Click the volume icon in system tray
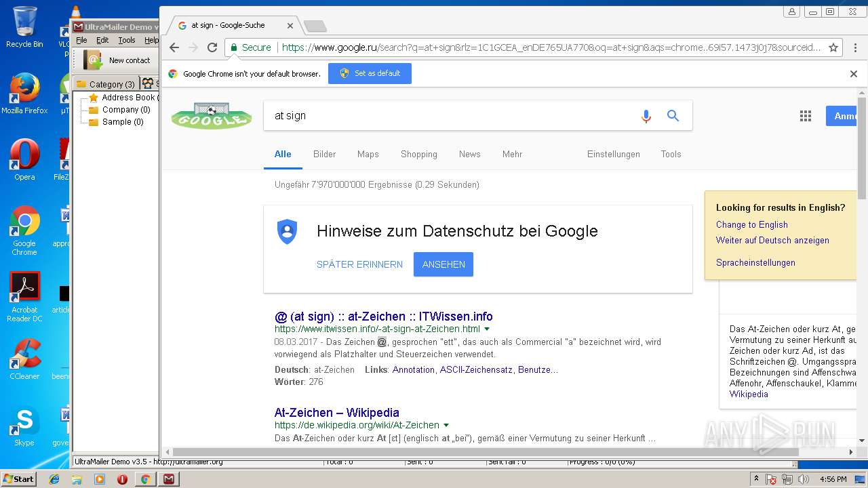The image size is (868, 488). pyautogui.click(x=804, y=479)
